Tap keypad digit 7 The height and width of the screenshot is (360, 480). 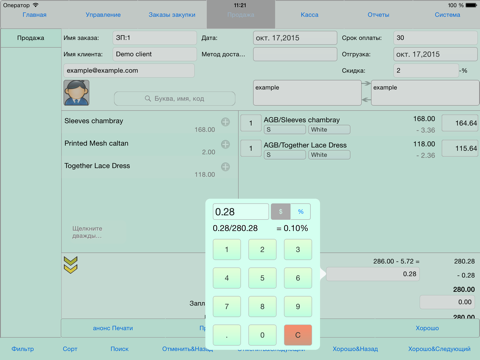pyautogui.click(x=227, y=306)
